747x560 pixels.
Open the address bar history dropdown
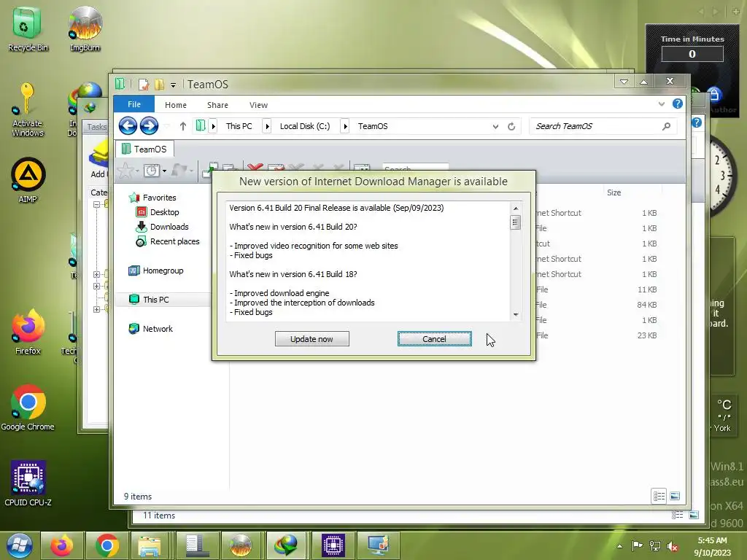(x=495, y=126)
